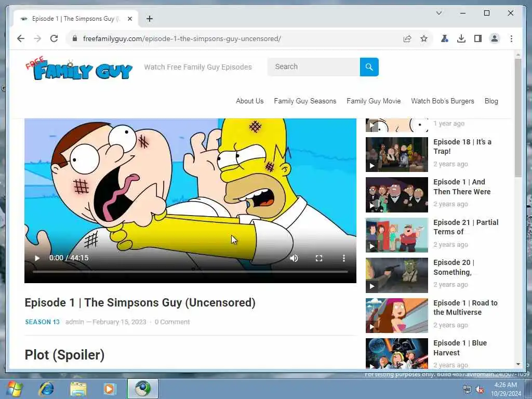Mute the video via speaker icon
The height and width of the screenshot is (399, 532).
pyautogui.click(x=294, y=258)
